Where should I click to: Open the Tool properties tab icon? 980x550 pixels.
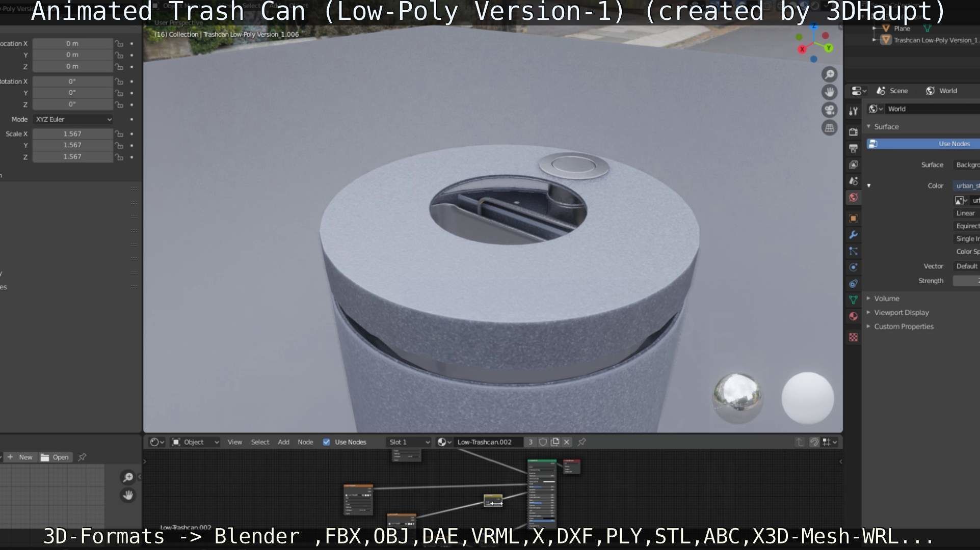point(853,112)
